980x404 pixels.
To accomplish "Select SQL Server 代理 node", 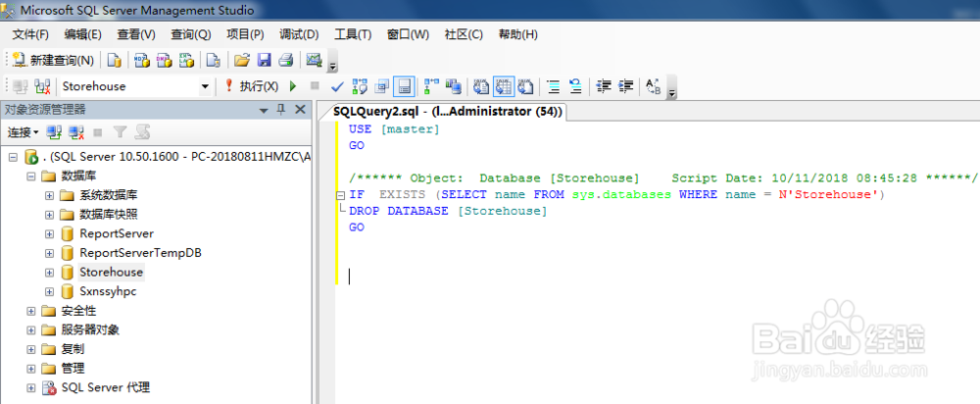I will click(106, 387).
